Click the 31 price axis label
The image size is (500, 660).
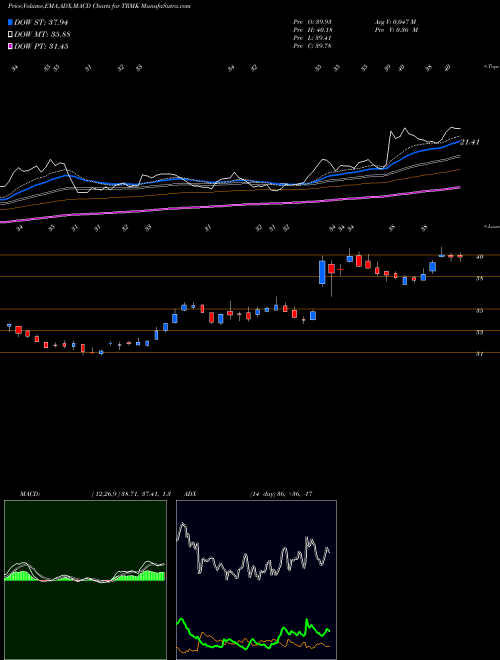(x=479, y=354)
